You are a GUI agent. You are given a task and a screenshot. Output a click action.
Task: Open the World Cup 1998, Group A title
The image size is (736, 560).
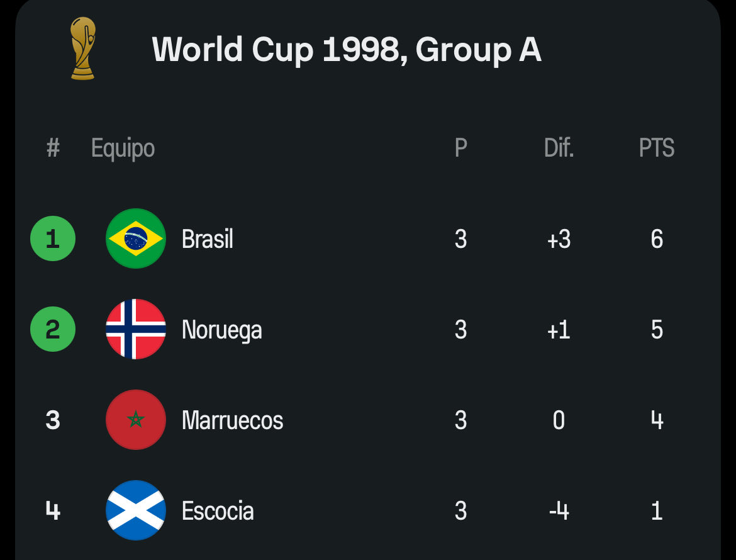pyautogui.click(x=347, y=49)
